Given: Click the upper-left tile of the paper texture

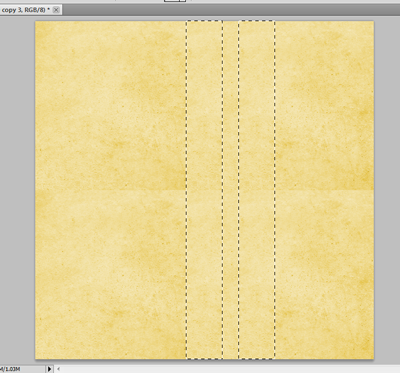Looking at the screenshot, I should click(111, 105).
